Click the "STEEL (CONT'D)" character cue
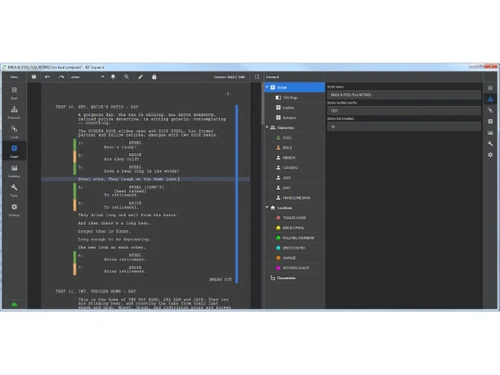This screenshot has height=375, width=500. 146,187
